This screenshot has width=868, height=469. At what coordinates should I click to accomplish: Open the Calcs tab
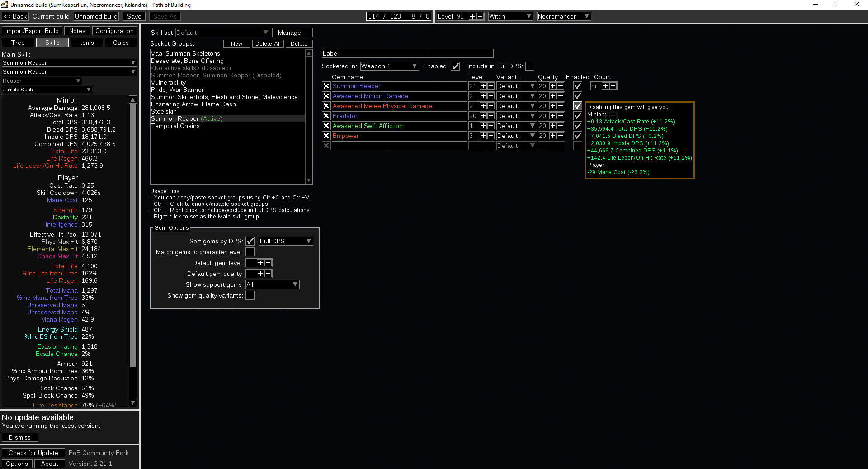point(121,43)
